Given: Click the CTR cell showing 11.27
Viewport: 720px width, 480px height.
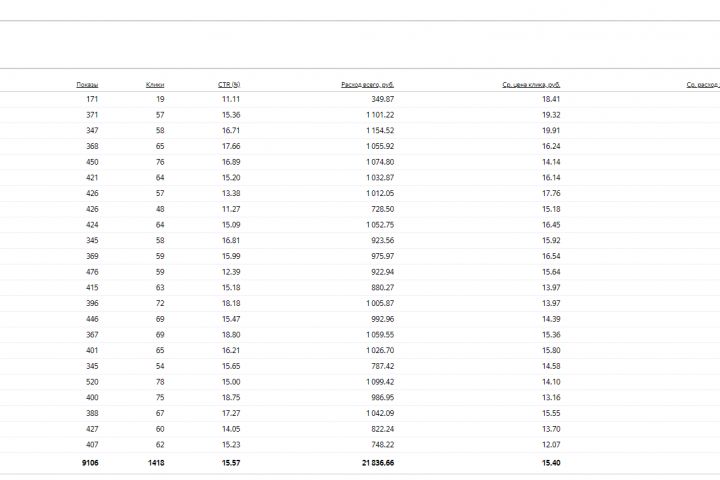Looking at the screenshot, I should (231, 209).
